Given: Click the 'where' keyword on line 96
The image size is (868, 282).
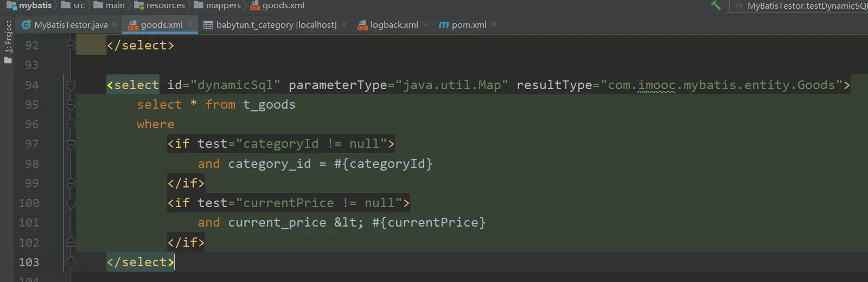Looking at the screenshot, I should click(156, 124).
